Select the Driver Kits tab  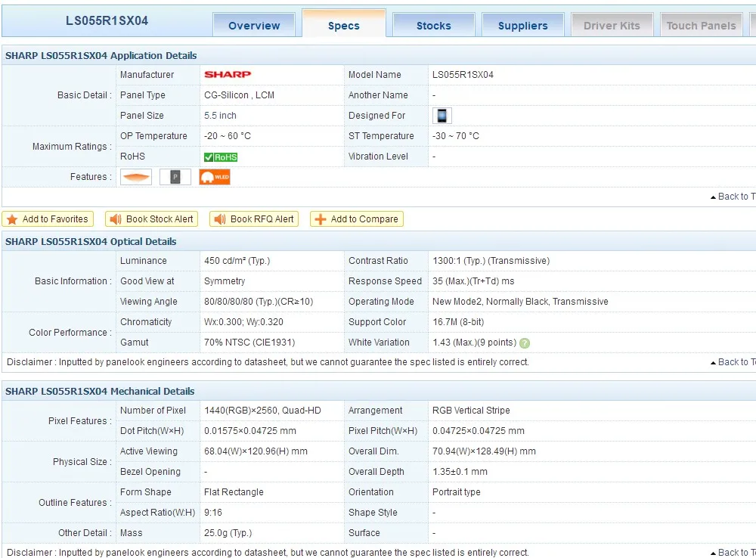[x=612, y=25]
